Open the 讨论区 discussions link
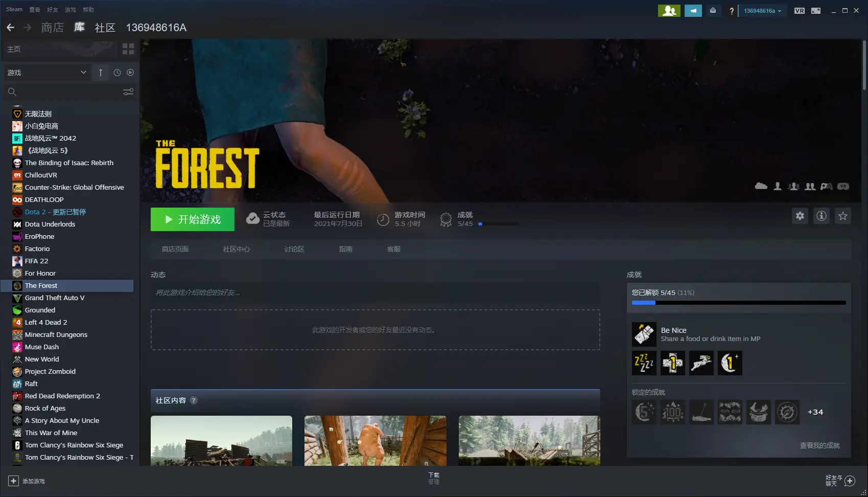 [x=294, y=249]
